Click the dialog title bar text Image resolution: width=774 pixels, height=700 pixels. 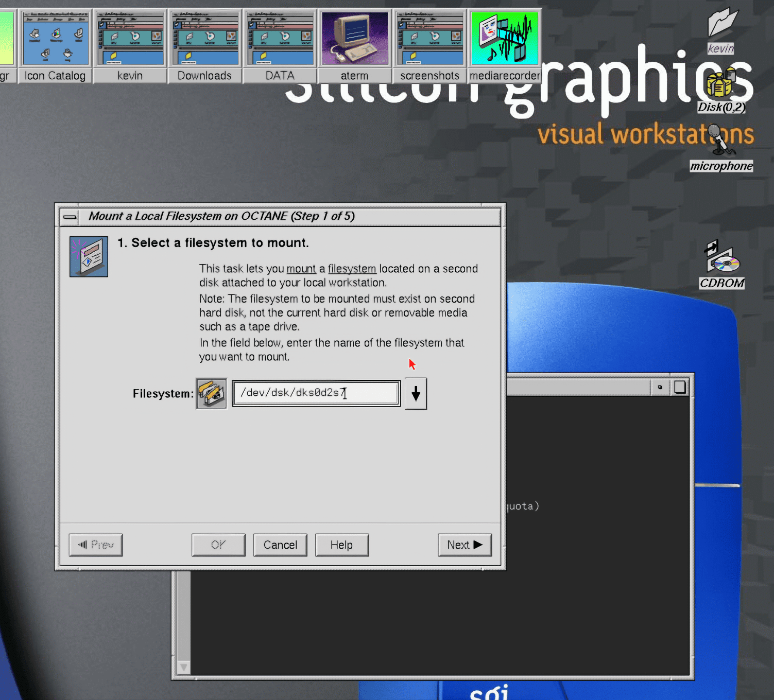[221, 216]
